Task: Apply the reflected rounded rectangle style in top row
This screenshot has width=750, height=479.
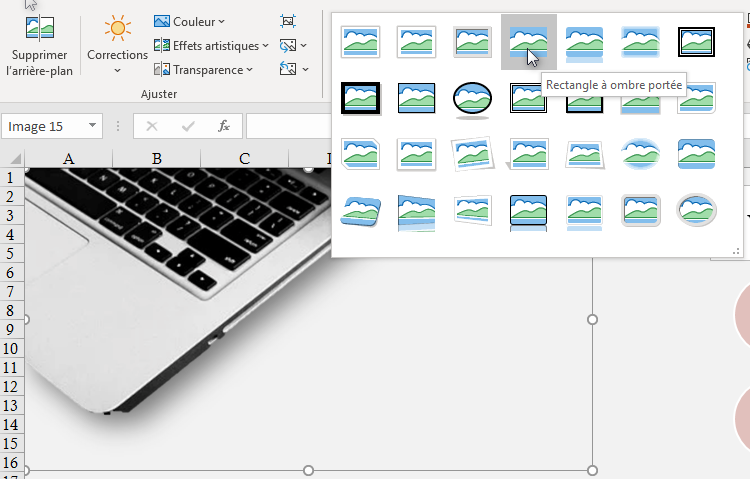Action: coord(585,44)
